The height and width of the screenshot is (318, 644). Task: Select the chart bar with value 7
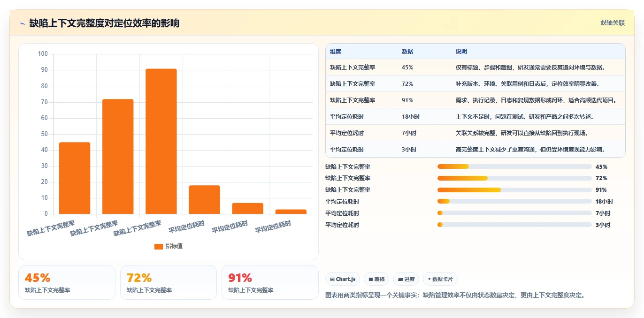pyautogui.click(x=247, y=208)
